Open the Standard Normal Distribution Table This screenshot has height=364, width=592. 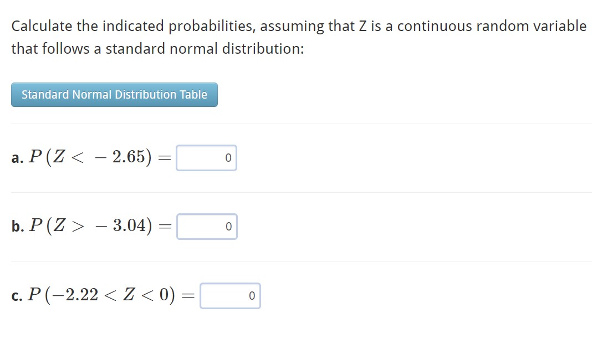coord(114,94)
